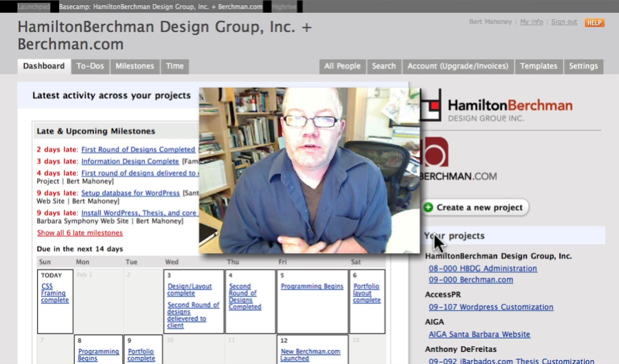Open First Round of Designs Completed milestone

click(138, 149)
